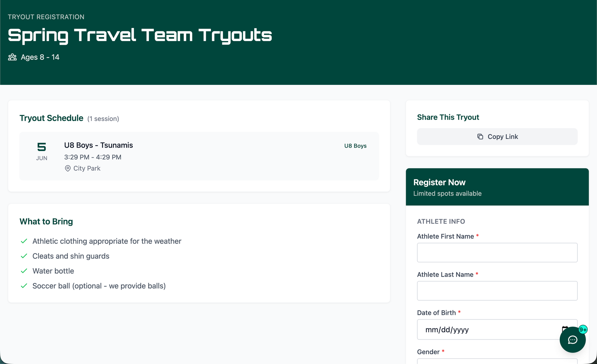597x364 pixels.
Task: Click the Limited spots available text
Action: coord(447,193)
